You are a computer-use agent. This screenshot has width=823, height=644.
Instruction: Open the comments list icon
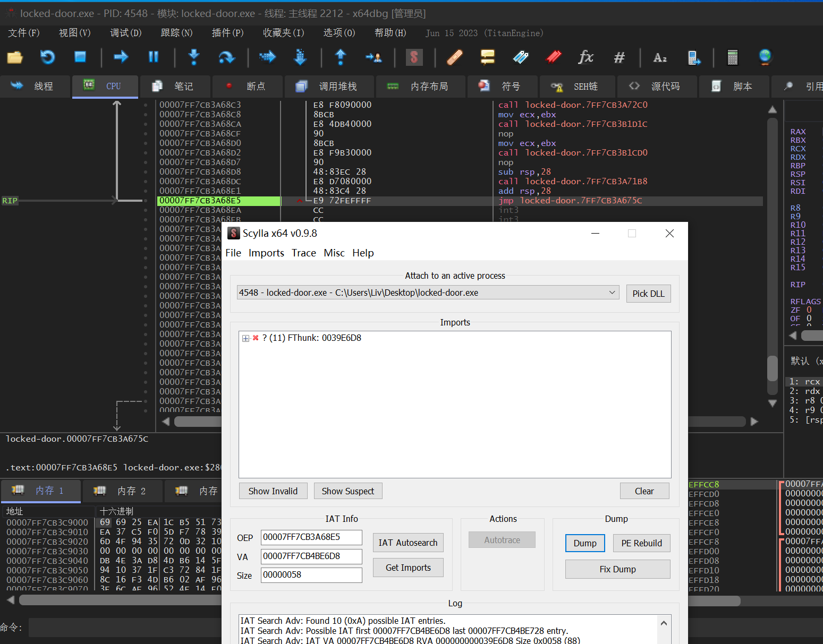pos(487,57)
